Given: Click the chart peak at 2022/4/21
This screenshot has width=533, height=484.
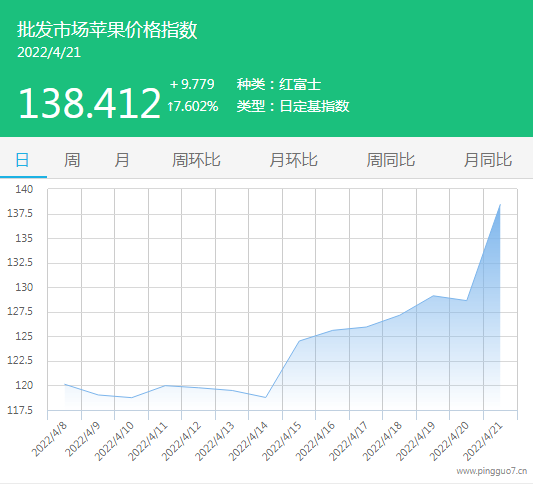Looking at the screenshot, I should 500,205.
